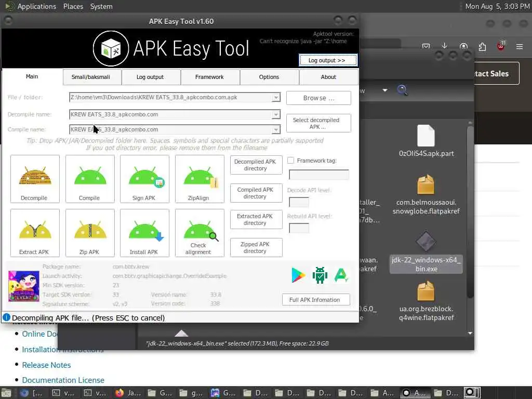
Task: Click the Decode API level field
Action: tap(299, 202)
